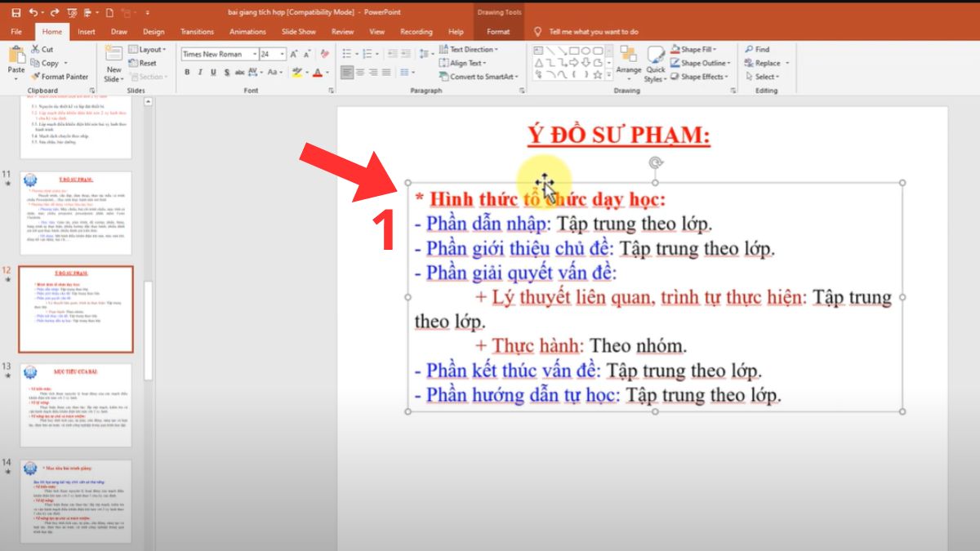980x551 pixels.
Task: Undo the last action
Action: [x=32, y=12]
